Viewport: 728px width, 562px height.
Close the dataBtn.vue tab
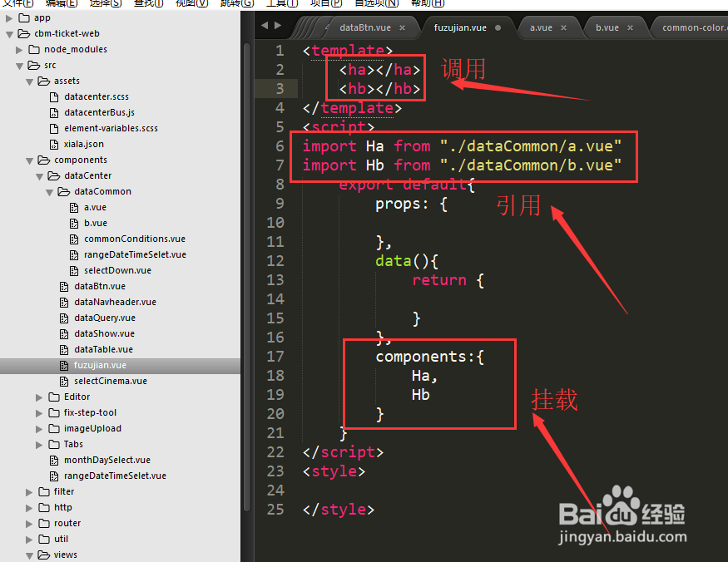[403, 27]
